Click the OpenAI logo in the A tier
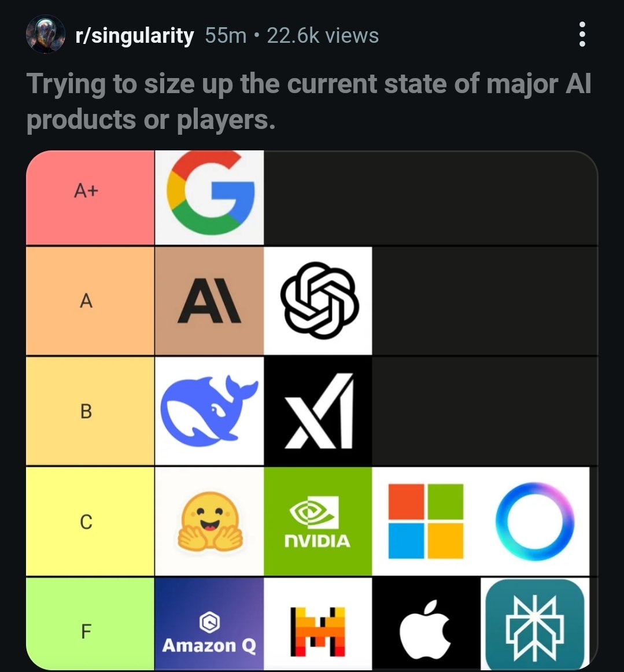624x672 pixels. 319,301
